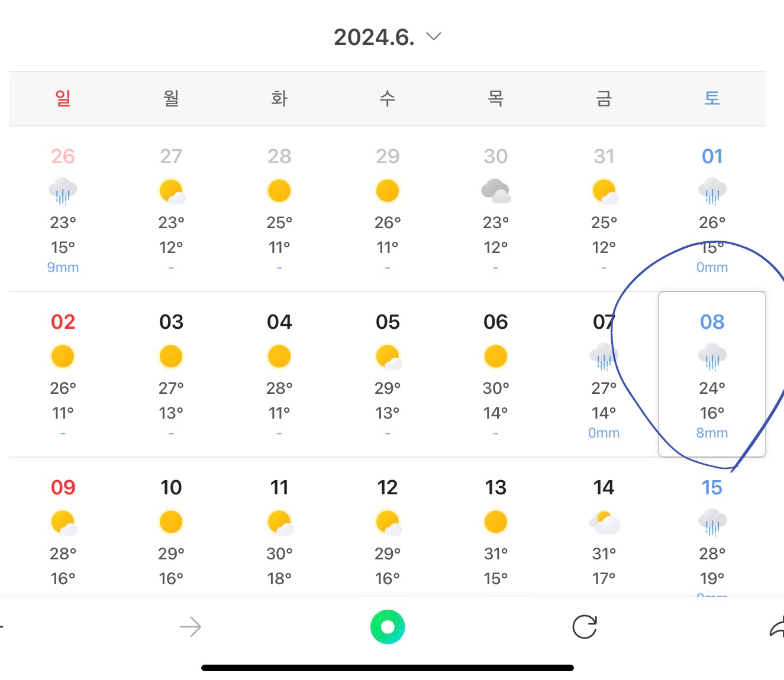Tap the rain icon on June 08
The height and width of the screenshot is (680, 784).
click(x=712, y=357)
